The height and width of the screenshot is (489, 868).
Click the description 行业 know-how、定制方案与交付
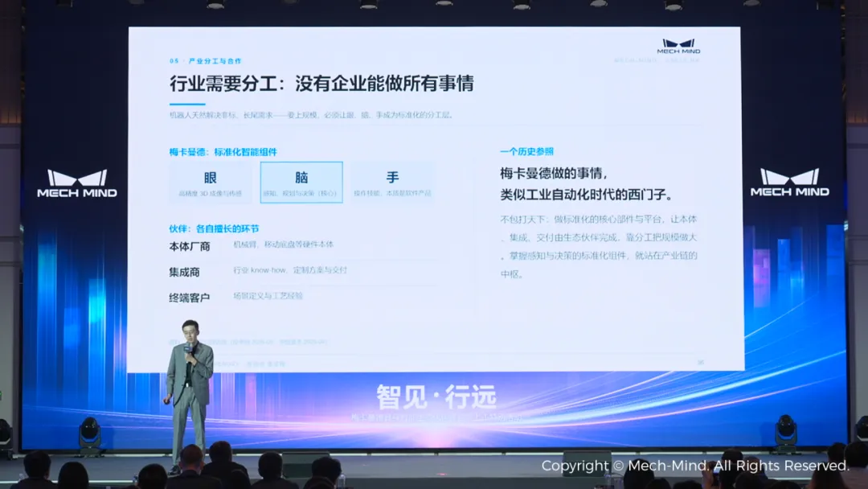[290, 270]
